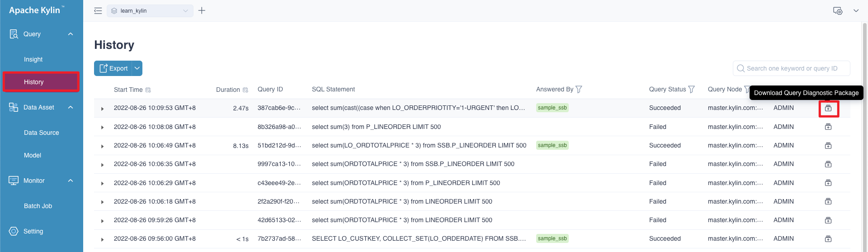
Task: Open the Export dropdown arrow
Action: pyautogui.click(x=137, y=68)
